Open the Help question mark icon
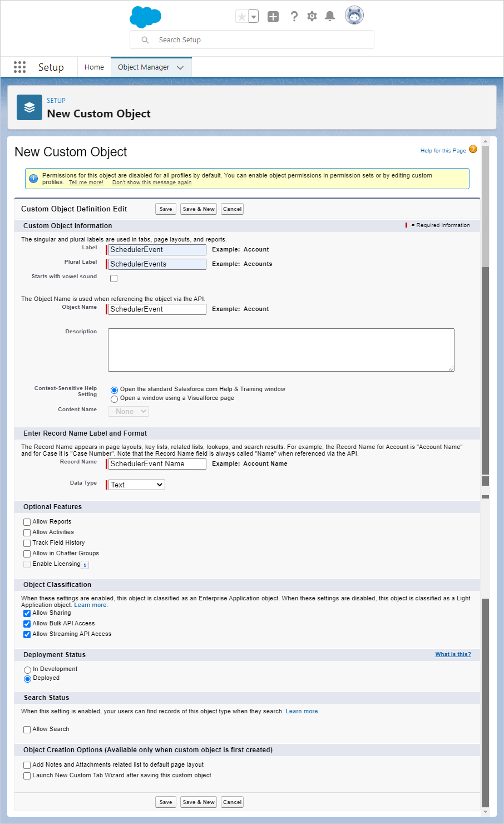Viewport: 504px width, 824px height. pos(294,17)
